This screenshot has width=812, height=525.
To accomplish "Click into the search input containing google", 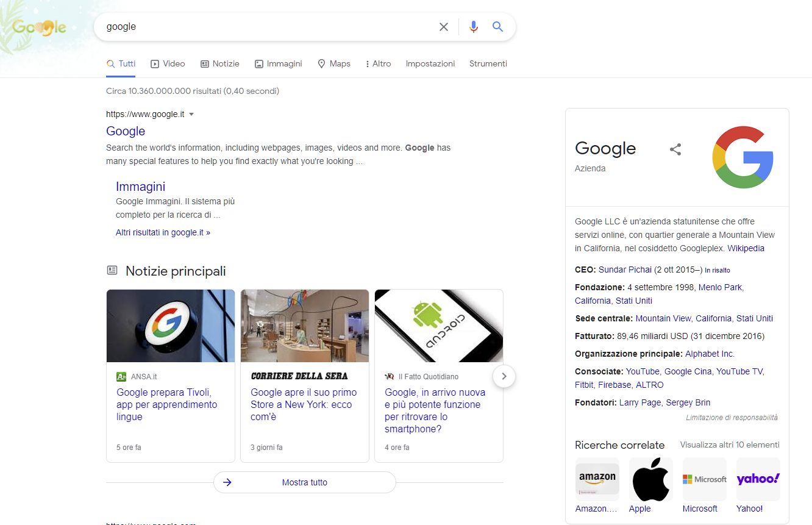I will (268, 27).
